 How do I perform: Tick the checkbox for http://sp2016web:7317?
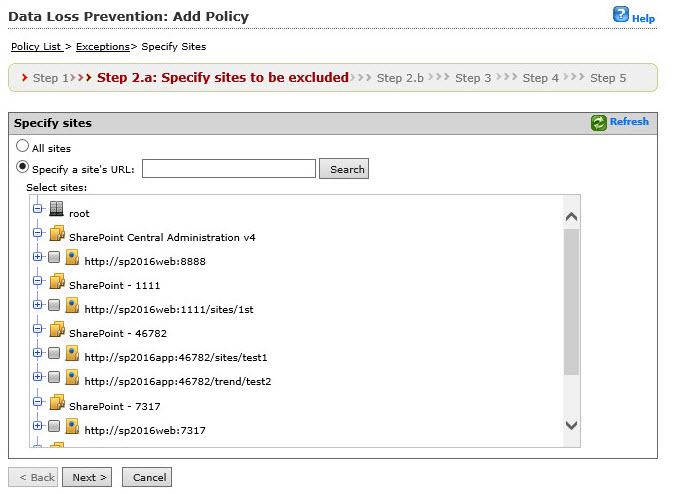point(54,427)
